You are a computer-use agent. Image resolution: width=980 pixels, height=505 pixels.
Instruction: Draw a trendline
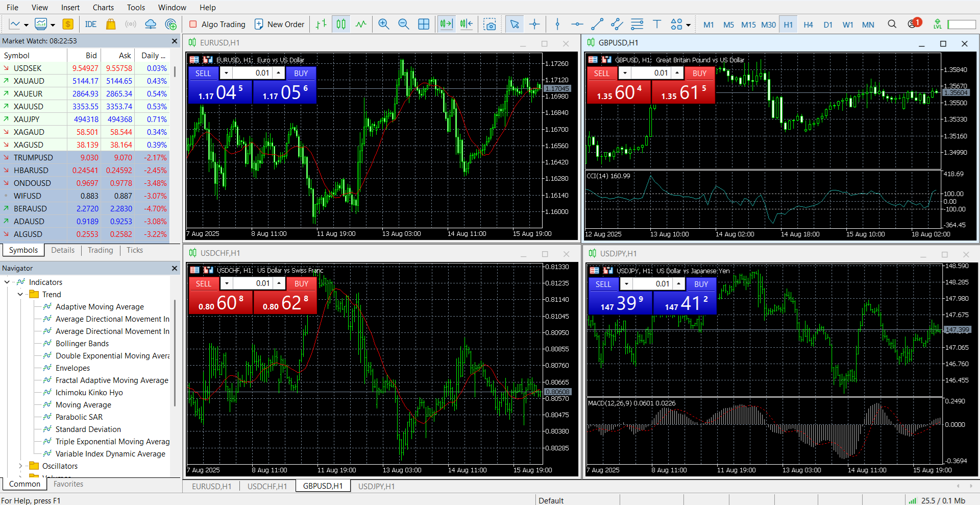pyautogui.click(x=597, y=24)
